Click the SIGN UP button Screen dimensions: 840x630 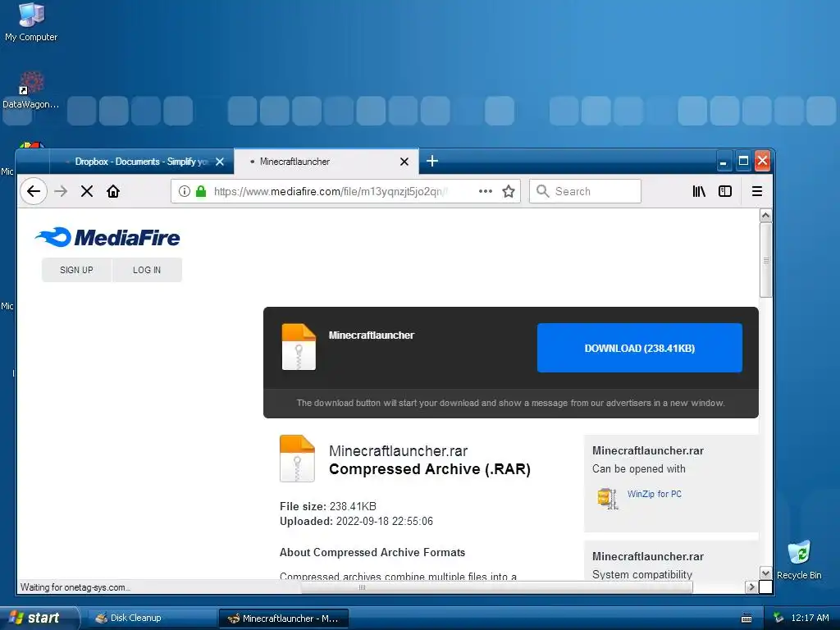(x=76, y=270)
